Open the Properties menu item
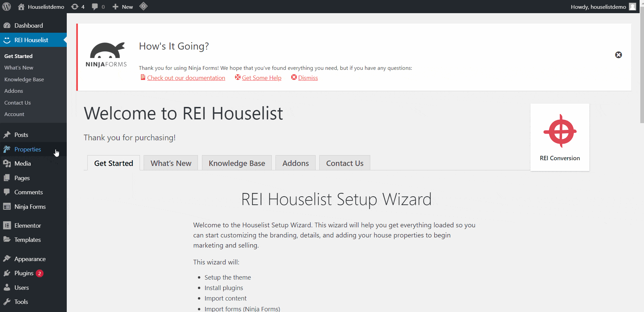Image resolution: width=644 pixels, height=312 pixels. tap(33, 149)
